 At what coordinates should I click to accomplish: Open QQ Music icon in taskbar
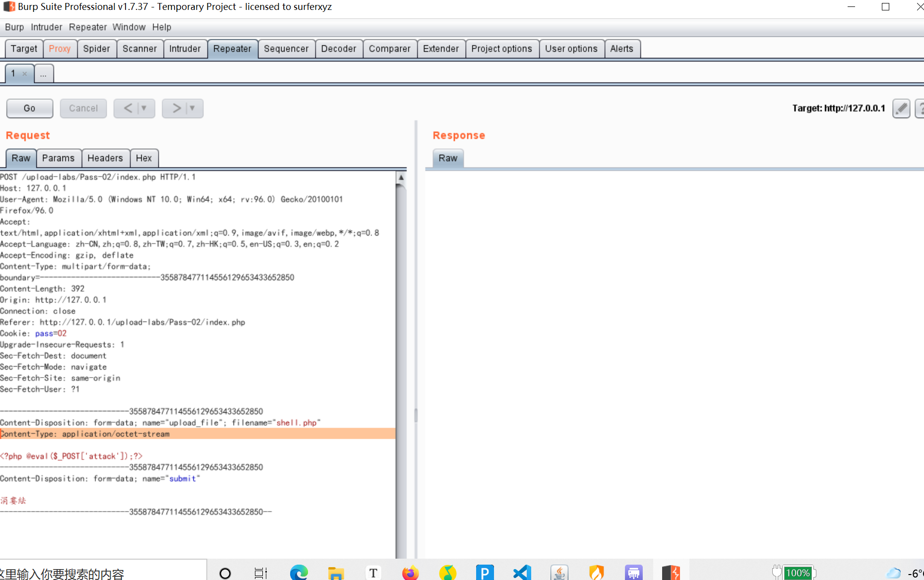pyautogui.click(x=447, y=573)
